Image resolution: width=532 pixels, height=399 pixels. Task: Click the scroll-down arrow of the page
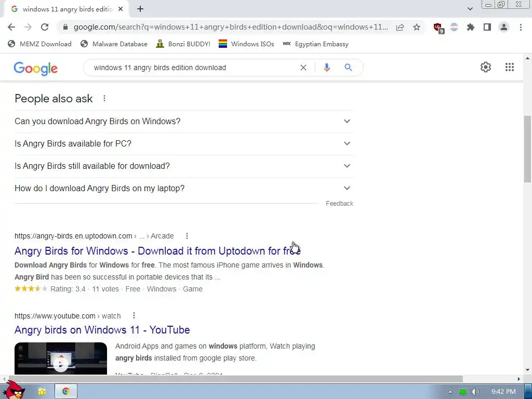[x=527, y=370]
